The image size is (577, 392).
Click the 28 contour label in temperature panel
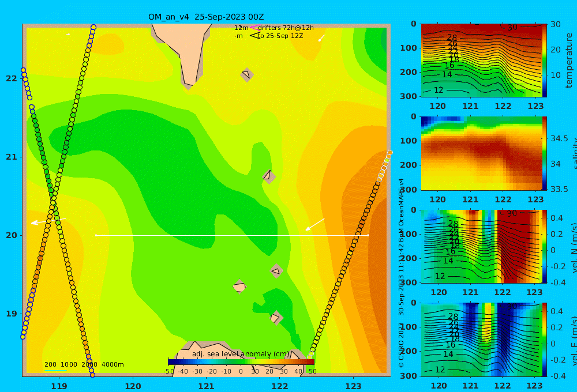click(452, 37)
